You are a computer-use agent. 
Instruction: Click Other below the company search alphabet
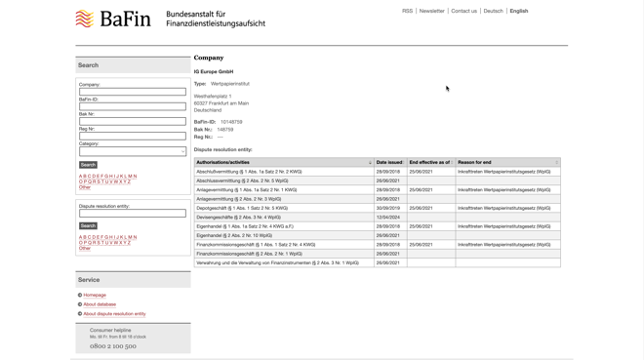point(85,187)
